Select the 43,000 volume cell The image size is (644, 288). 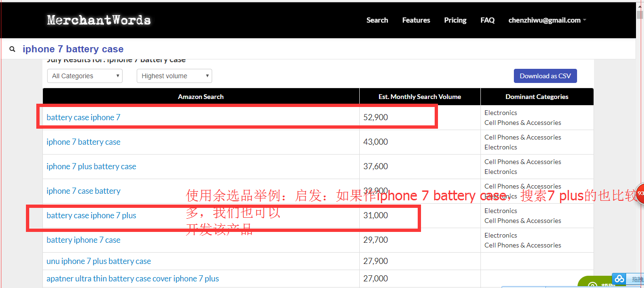click(x=420, y=142)
